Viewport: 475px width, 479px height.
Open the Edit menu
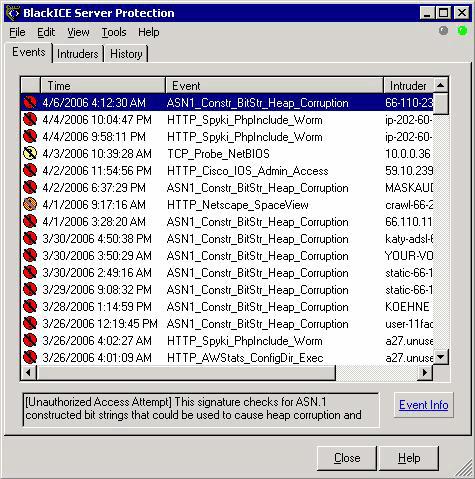(x=46, y=32)
